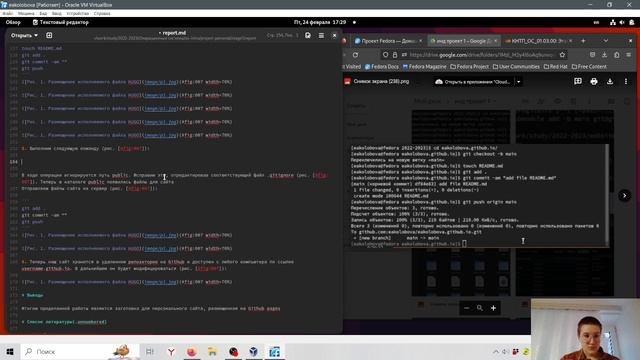Click 'Открыть в приложении' button in Drive preview
Screen dimensions: 640x360
(x=473, y=82)
